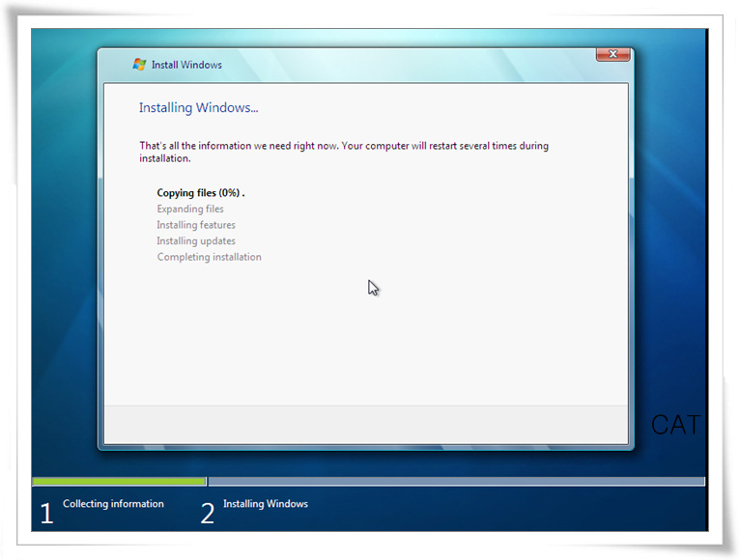
Task: Click the gray Installing Windows progress bar
Action: pos(456,481)
